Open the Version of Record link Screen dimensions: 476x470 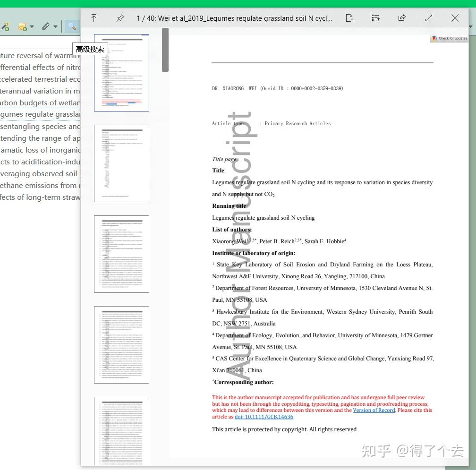[374, 410]
